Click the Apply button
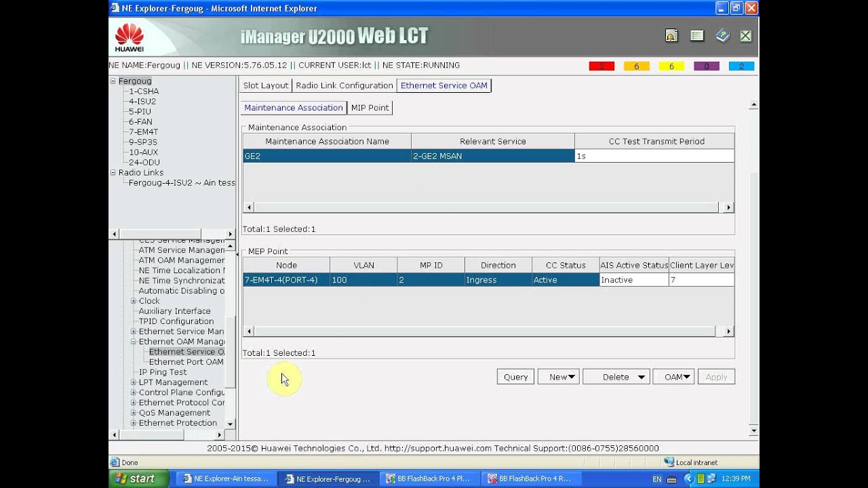Screen dimensions: 868x488 click(716, 377)
